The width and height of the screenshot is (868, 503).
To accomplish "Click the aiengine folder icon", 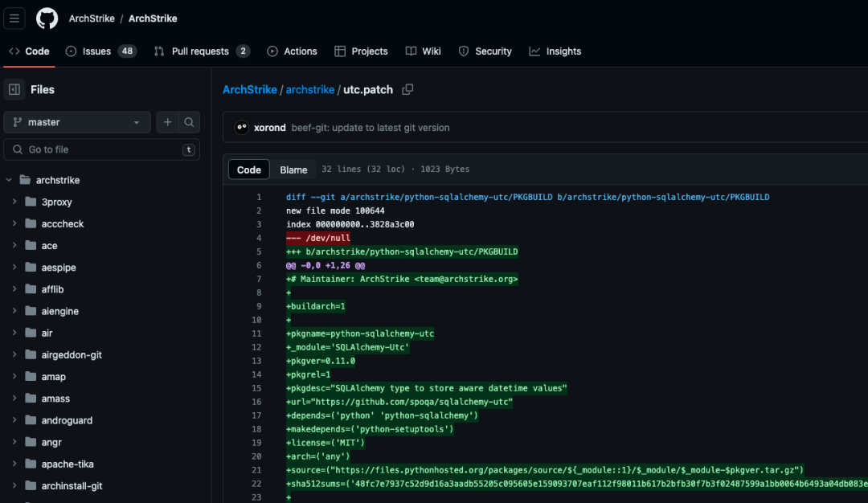I will click(x=31, y=311).
